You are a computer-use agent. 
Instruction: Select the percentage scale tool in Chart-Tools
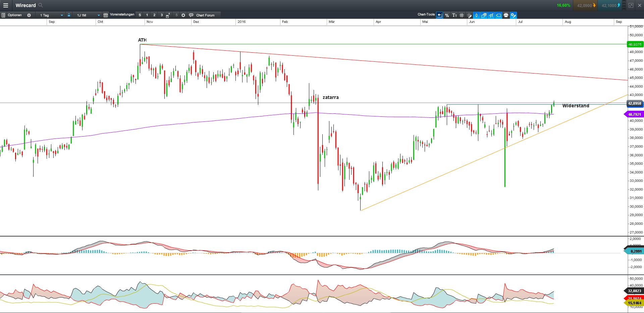click(x=447, y=15)
